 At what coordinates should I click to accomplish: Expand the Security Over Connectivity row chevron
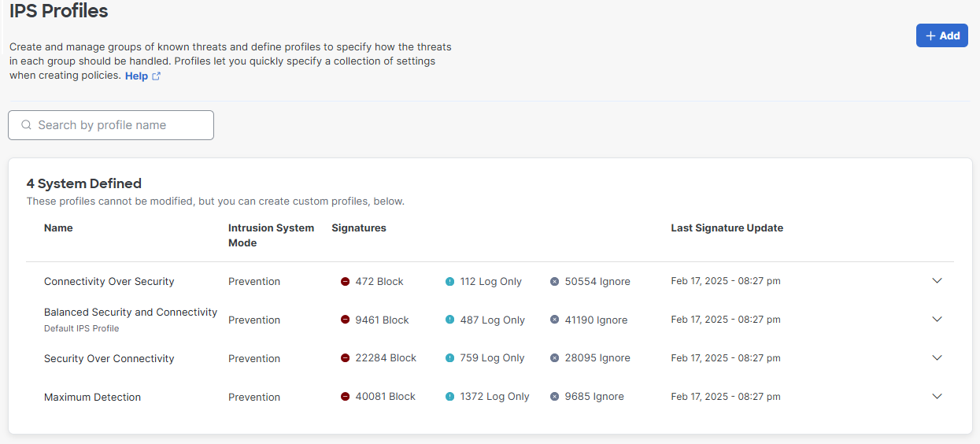click(x=937, y=357)
